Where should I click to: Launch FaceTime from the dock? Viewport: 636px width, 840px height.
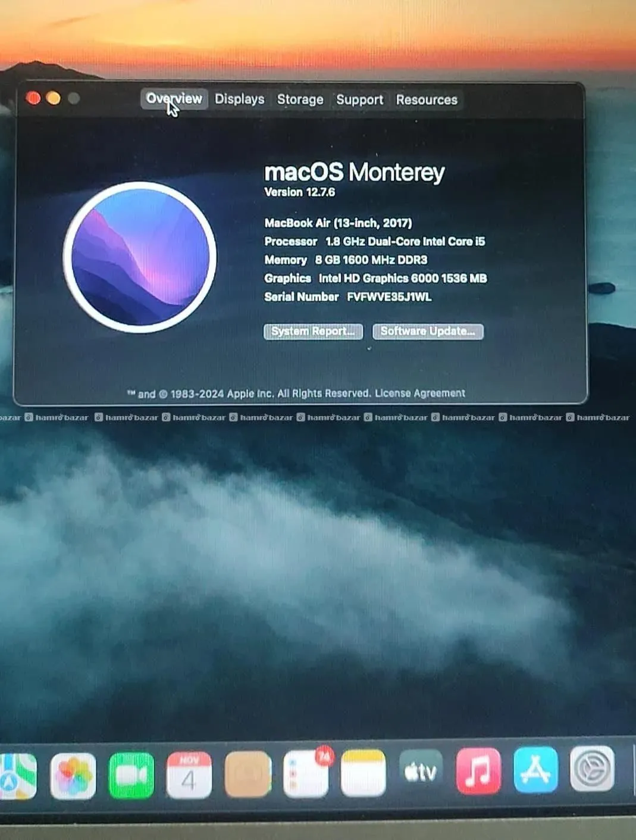[x=131, y=775]
